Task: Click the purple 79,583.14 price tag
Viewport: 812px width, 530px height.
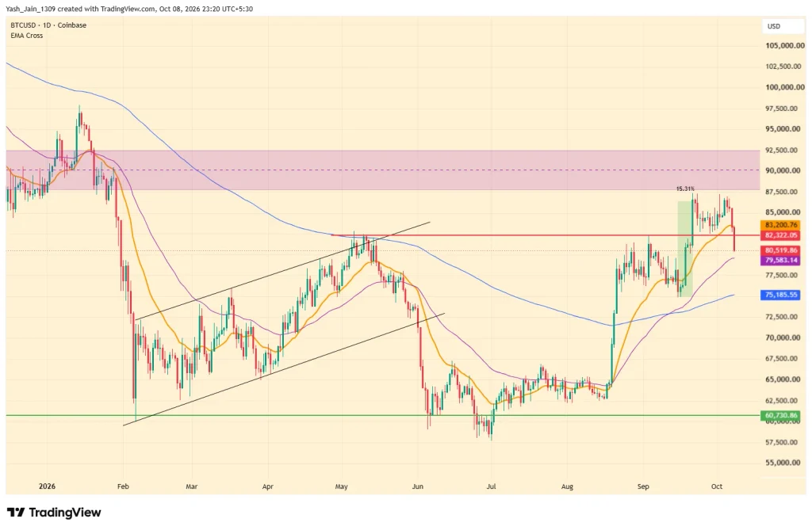Action: click(x=780, y=261)
